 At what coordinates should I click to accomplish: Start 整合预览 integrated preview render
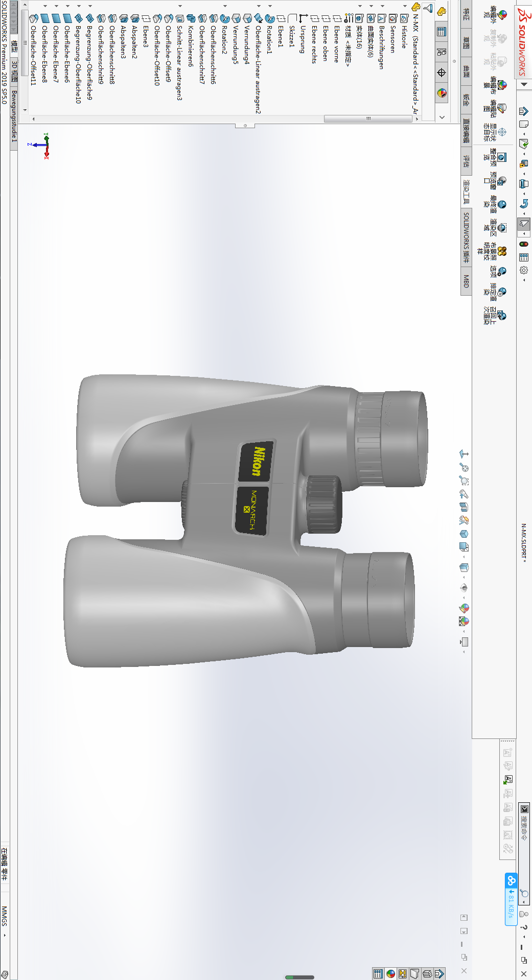click(x=502, y=157)
